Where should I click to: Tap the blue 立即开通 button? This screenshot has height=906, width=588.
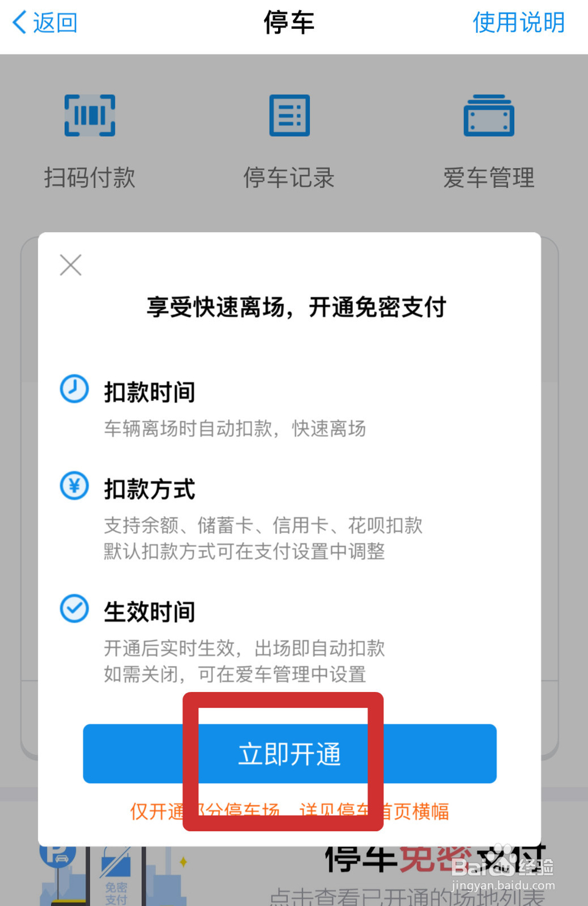pyautogui.click(x=290, y=754)
